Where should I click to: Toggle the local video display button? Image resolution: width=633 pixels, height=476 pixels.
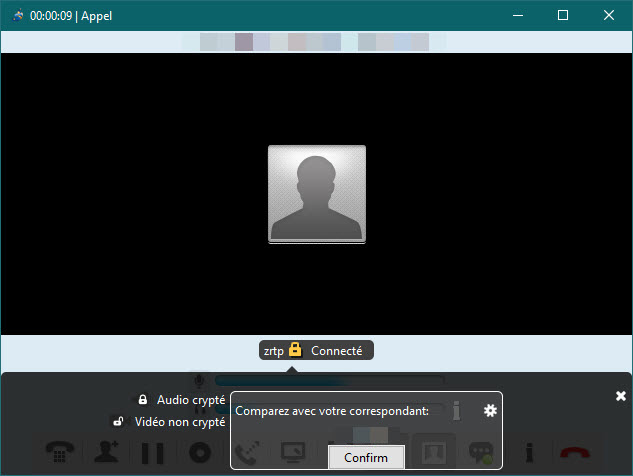point(435,453)
